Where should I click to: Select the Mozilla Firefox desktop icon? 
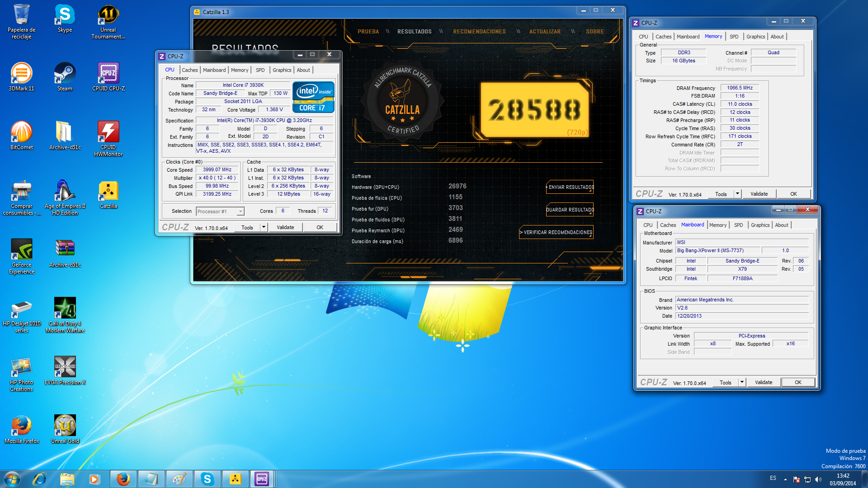[x=21, y=430]
